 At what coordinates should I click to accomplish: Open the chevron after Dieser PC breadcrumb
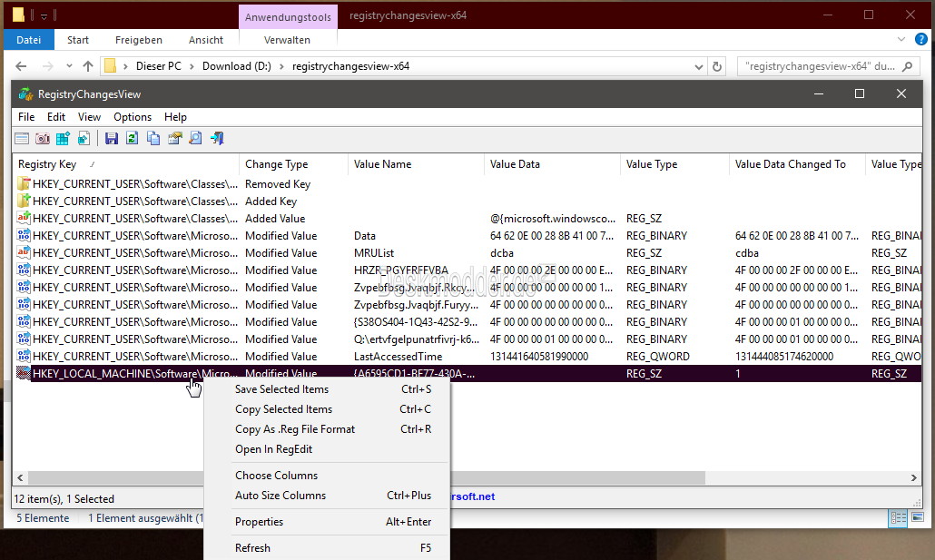tap(192, 66)
